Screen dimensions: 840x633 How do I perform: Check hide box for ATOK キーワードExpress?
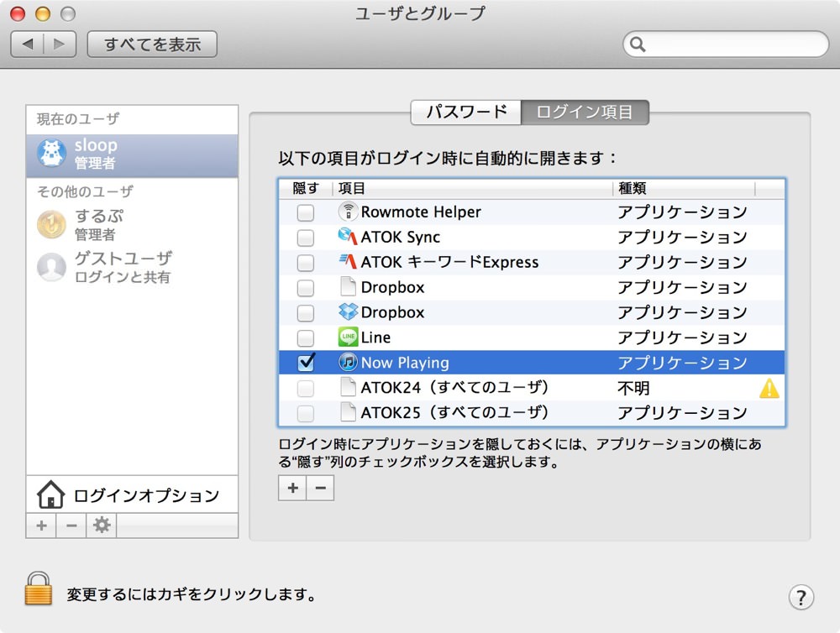[306, 263]
